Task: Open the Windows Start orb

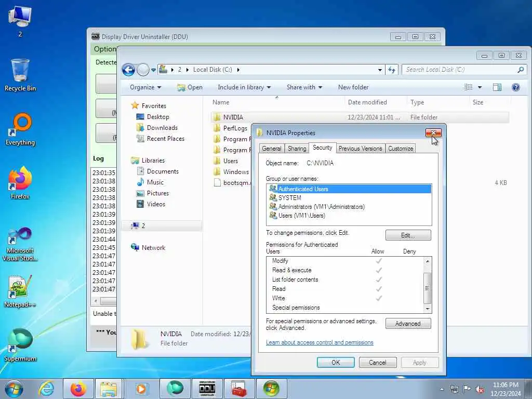Action: (x=14, y=389)
